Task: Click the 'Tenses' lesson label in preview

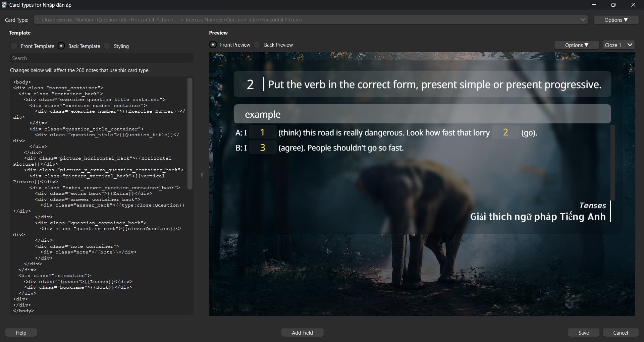Action: [x=593, y=206]
